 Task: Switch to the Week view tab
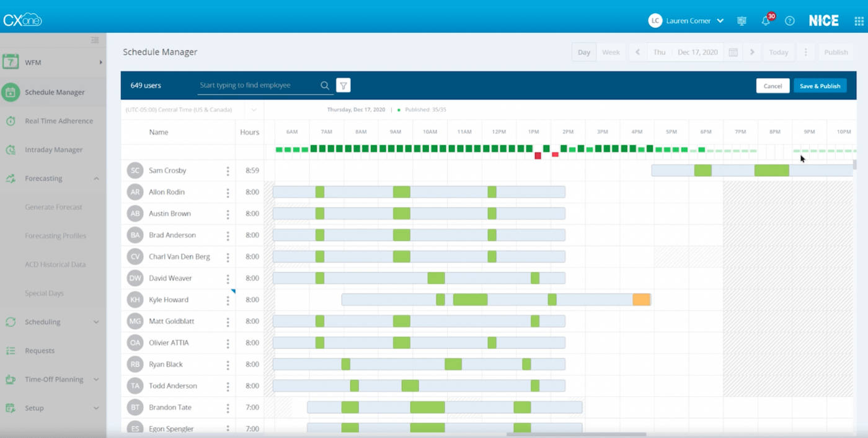611,51
